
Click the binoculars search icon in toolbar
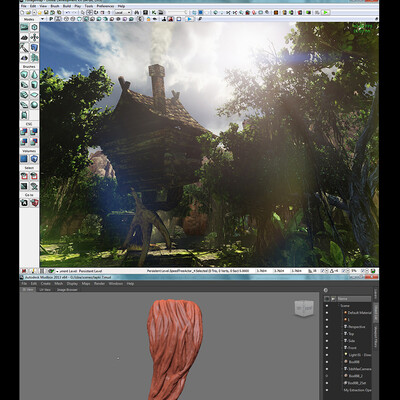(x=137, y=12)
